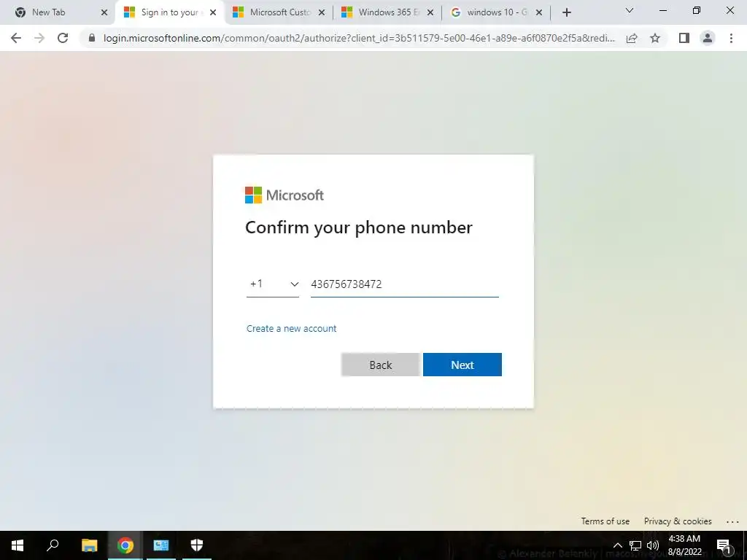The height and width of the screenshot is (560, 747).
Task: Open the Chrome three-dot menu
Action: pos(731,38)
